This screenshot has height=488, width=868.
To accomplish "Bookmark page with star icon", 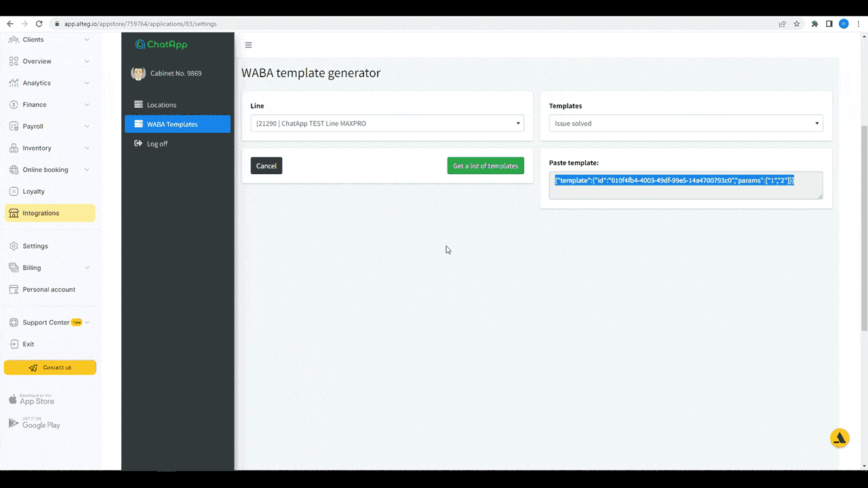I will click(797, 24).
